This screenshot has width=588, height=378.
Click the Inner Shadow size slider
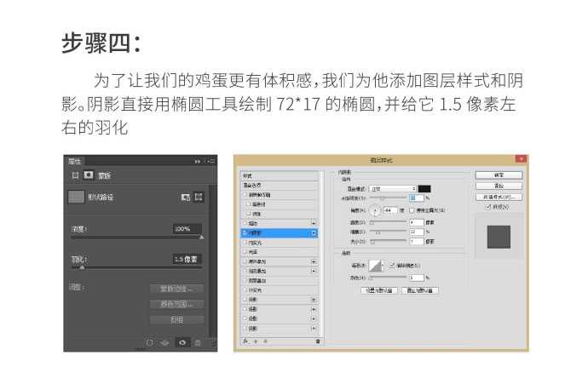pos(389,242)
